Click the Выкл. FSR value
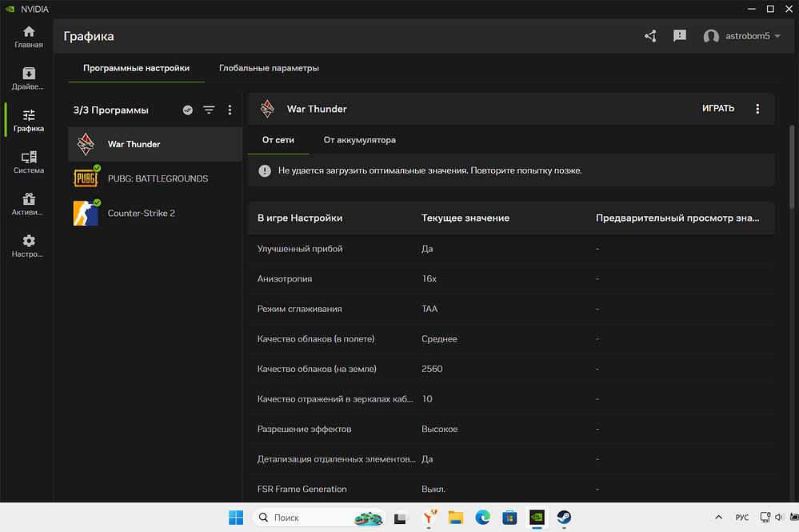The image size is (799, 532). pyautogui.click(x=433, y=489)
